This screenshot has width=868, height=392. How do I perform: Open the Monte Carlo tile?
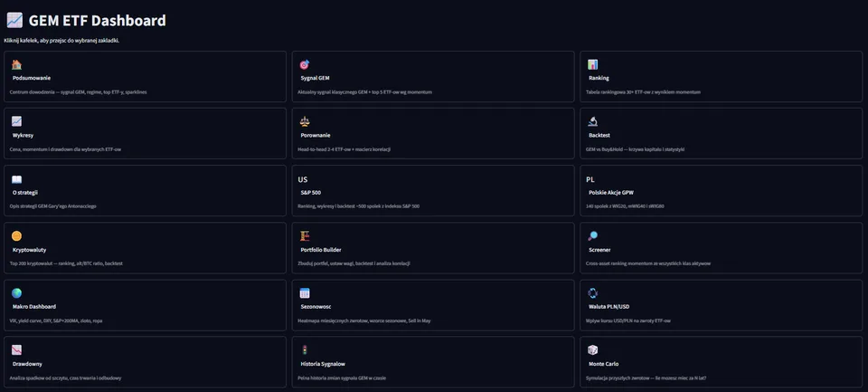[722, 362]
